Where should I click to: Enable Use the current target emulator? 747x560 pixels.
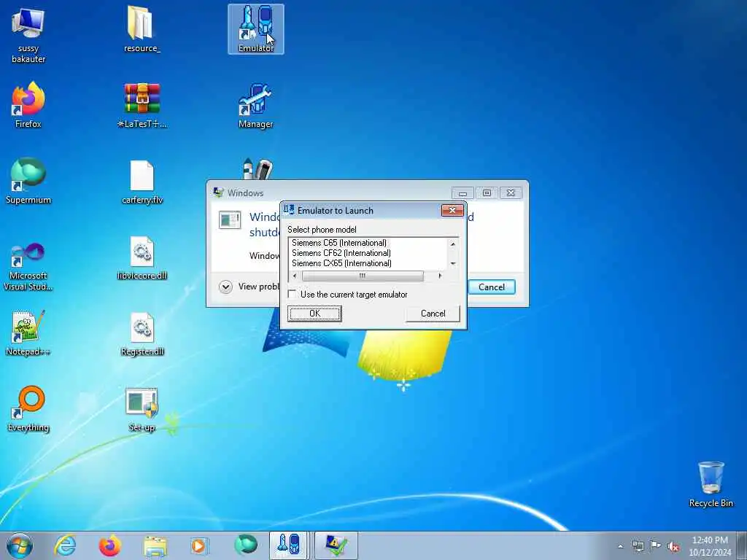(x=293, y=295)
